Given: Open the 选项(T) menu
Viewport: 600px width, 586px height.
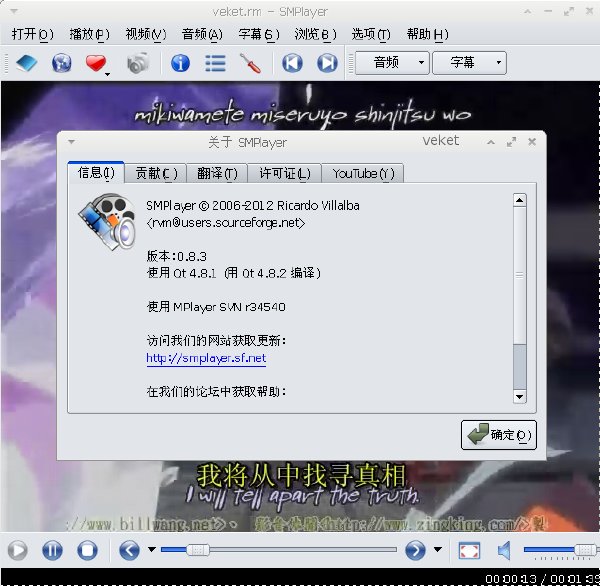Looking at the screenshot, I should coord(371,34).
